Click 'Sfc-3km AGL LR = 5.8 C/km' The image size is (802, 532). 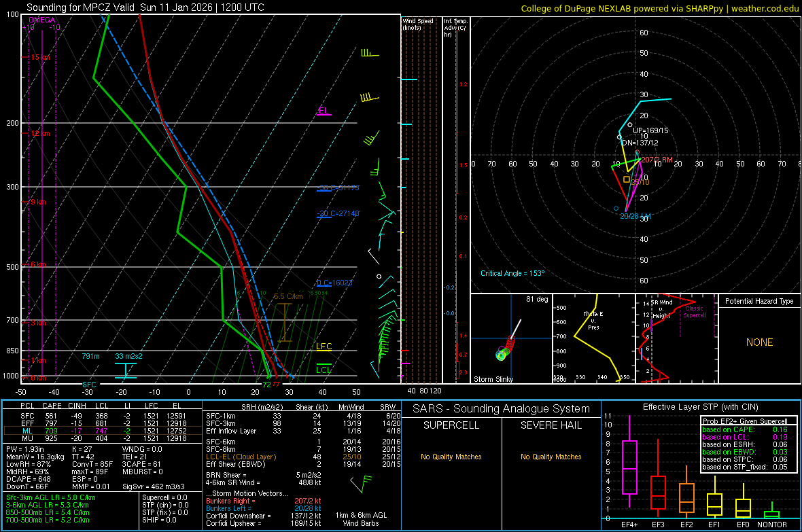[x=51, y=497]
